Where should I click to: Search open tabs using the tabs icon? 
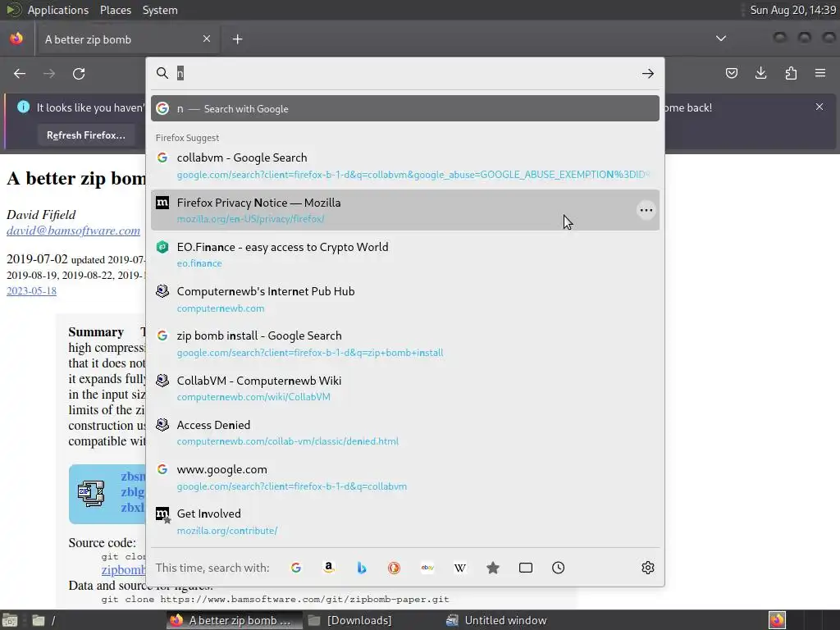526,568
